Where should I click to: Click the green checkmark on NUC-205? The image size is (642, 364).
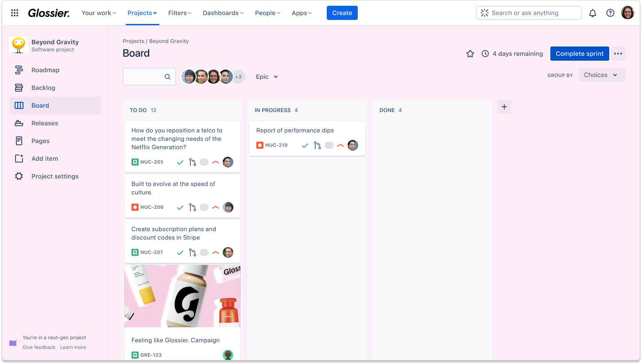point(180,163)
